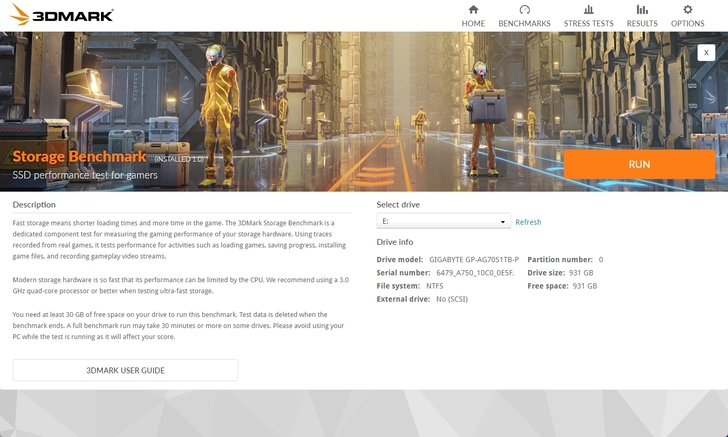The height and width of the screenshot is (437, 728).
Task: Click the Stress Tests bars icon
Action: pyautogui.click(x=589, y=10)
